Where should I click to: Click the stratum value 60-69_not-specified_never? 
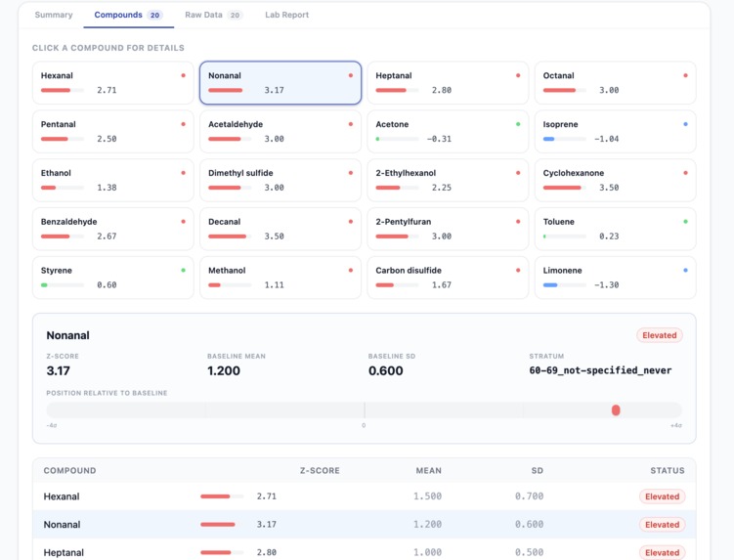click(x=600, y=370)
